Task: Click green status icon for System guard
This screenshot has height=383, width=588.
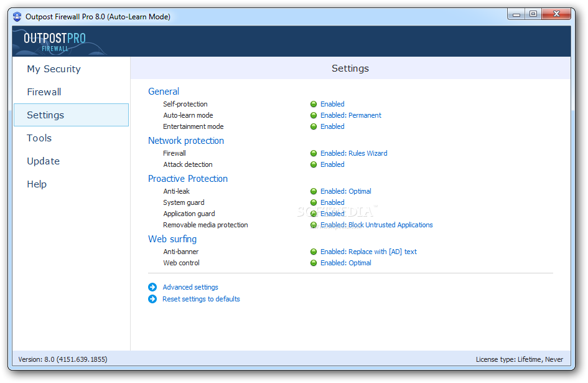Action: point(314,202)
